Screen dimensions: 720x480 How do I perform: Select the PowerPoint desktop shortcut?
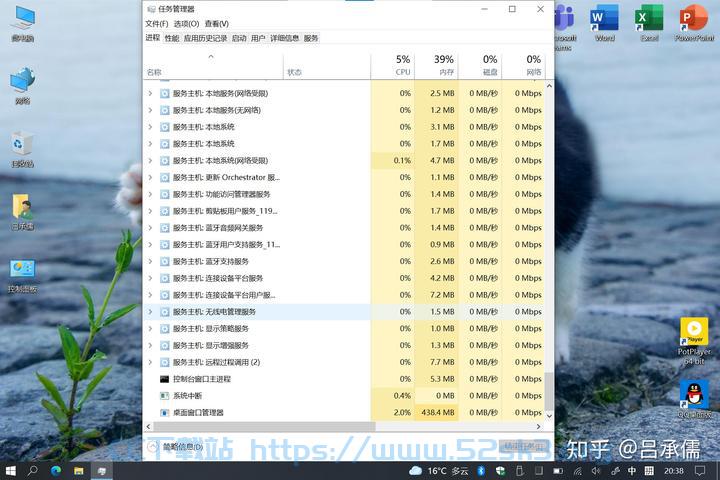[694, 23]
